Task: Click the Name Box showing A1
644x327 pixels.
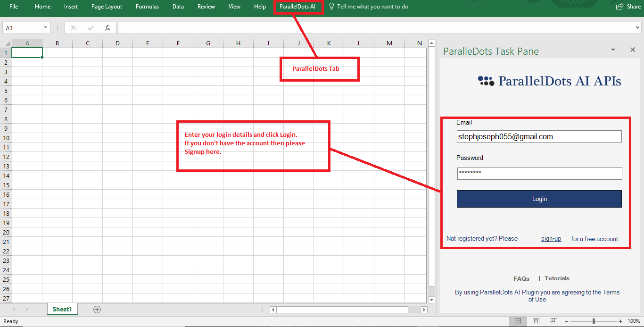Action: [x=22, y=28]
